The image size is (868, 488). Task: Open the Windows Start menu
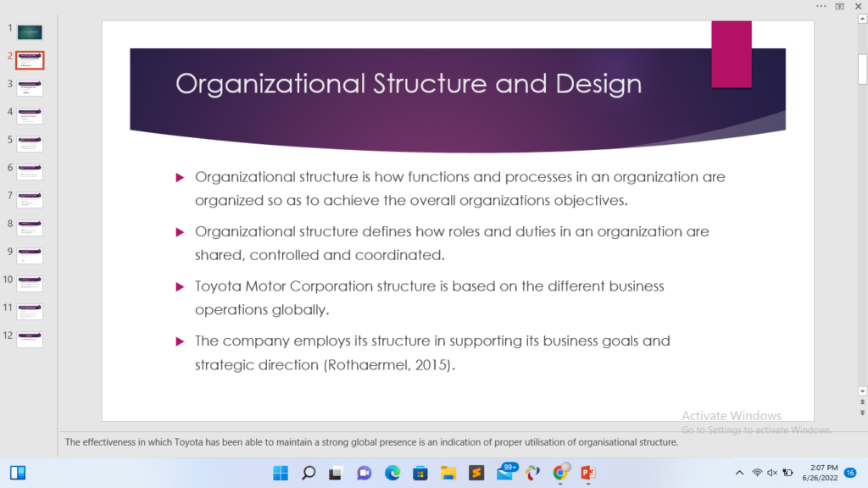coord(281,473)
